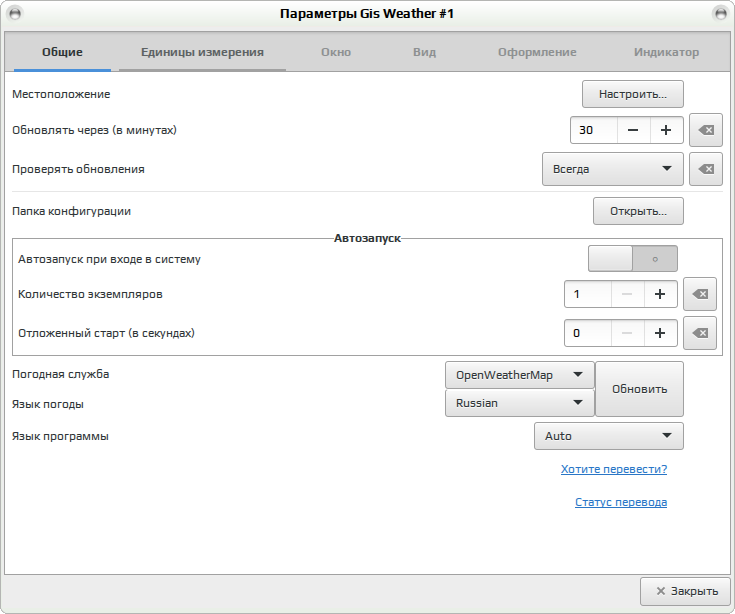Click the update interval field showing 30

[593, 130]
